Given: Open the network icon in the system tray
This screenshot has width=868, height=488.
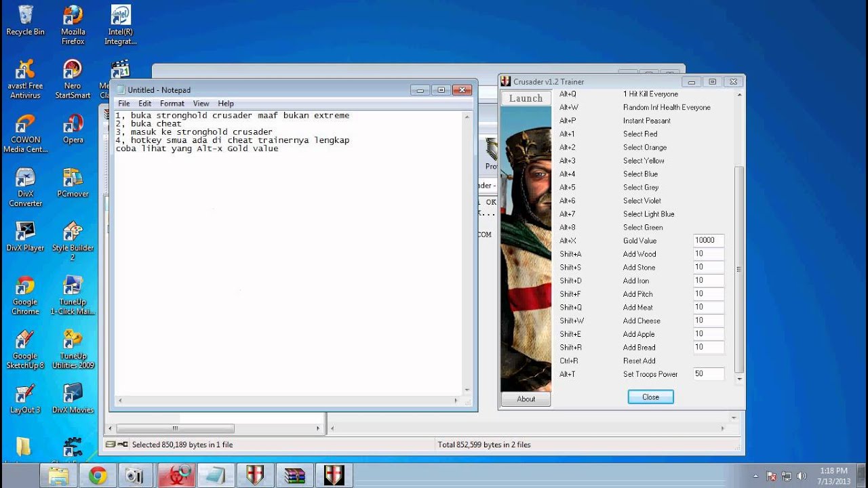Looking at the screenshot, I should pos(787,476).
